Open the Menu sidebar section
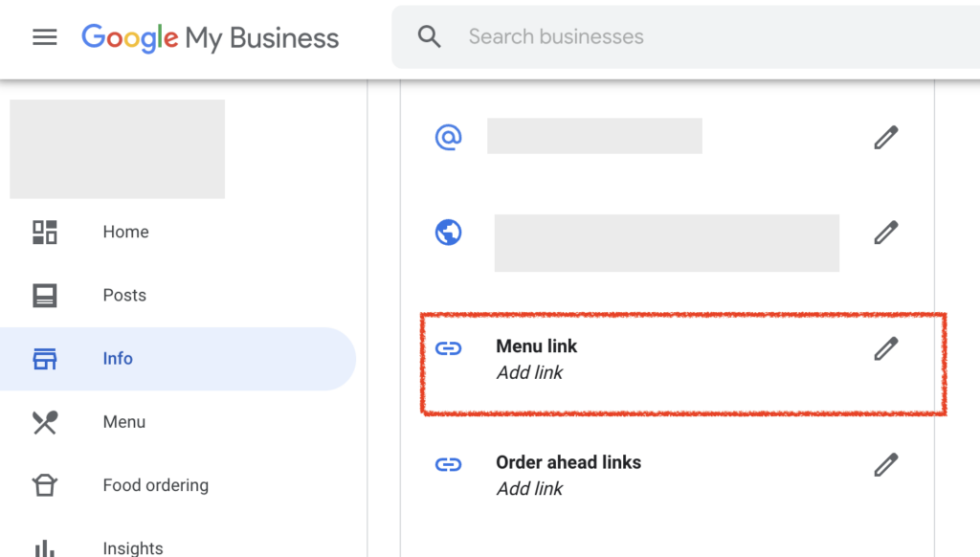 [x=124, y=422]
